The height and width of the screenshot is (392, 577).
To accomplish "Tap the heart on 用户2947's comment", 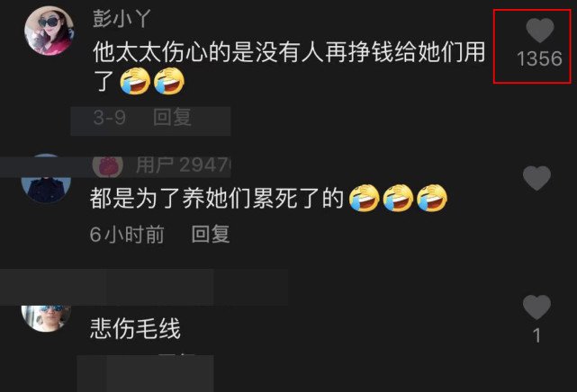I will point(536,178).
